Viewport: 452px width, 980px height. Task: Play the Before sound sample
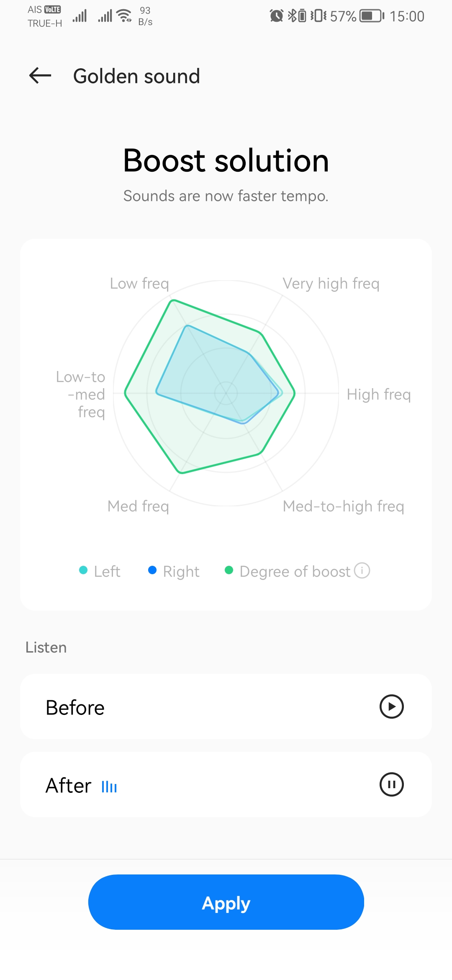(x=391, y=707)
